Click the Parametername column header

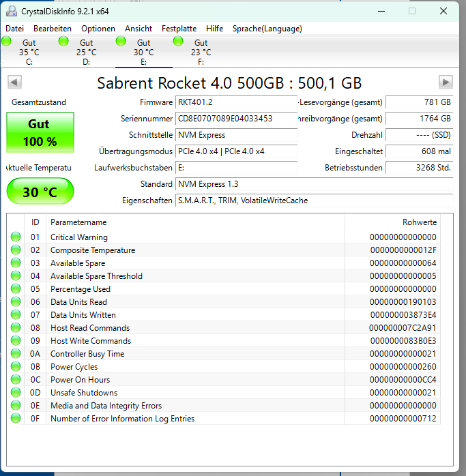click(x=195, y=222)
